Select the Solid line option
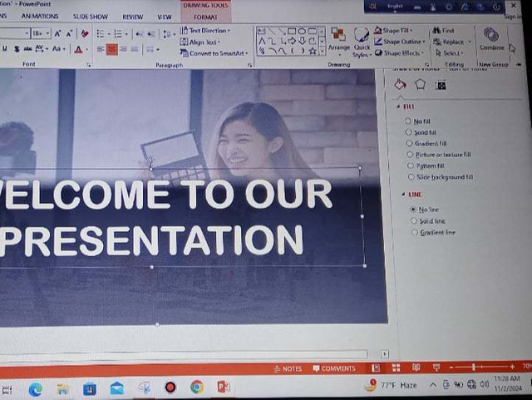This screenshot has height=400, width=532. point(428,221)
